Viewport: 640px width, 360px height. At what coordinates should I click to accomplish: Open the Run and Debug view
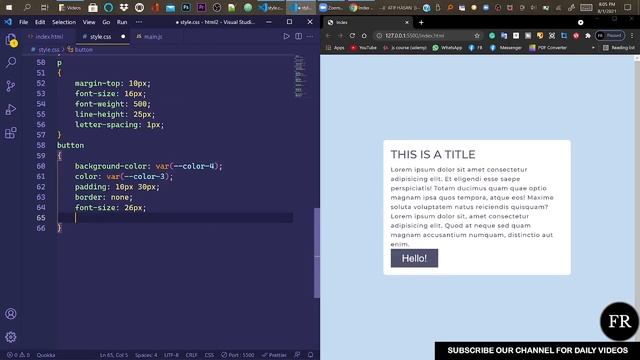coord(11,109)
